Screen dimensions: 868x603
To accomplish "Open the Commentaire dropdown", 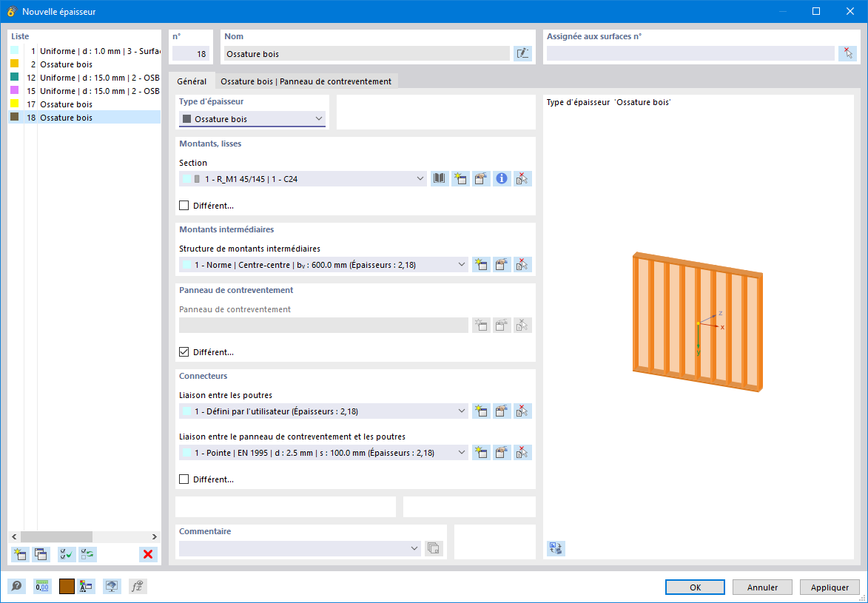I will click(x=300, y=548).
